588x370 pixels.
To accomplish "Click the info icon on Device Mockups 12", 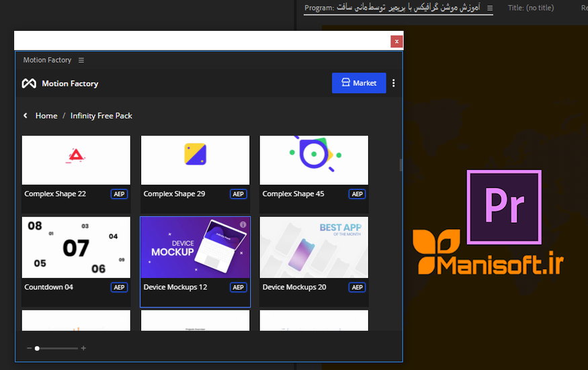I will [243, 224].
